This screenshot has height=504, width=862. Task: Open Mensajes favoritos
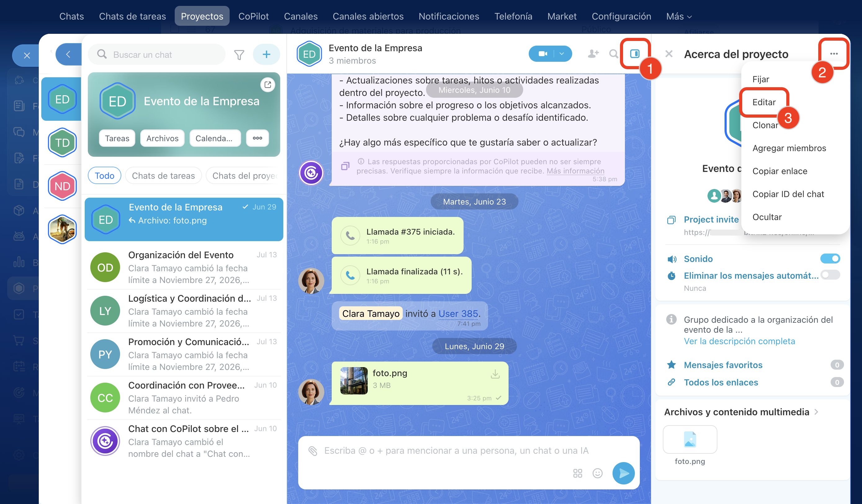pyautogui.click(x=723, y=365)
